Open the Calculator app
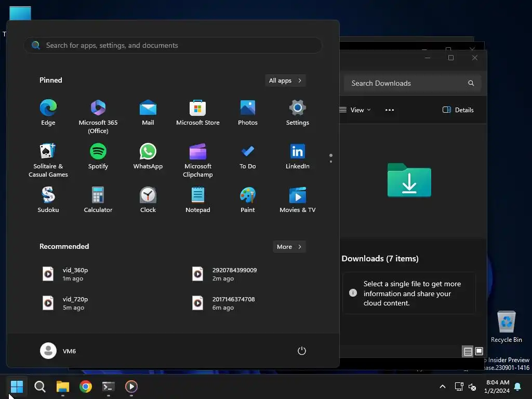532x399 pixels. click(98, 200)
